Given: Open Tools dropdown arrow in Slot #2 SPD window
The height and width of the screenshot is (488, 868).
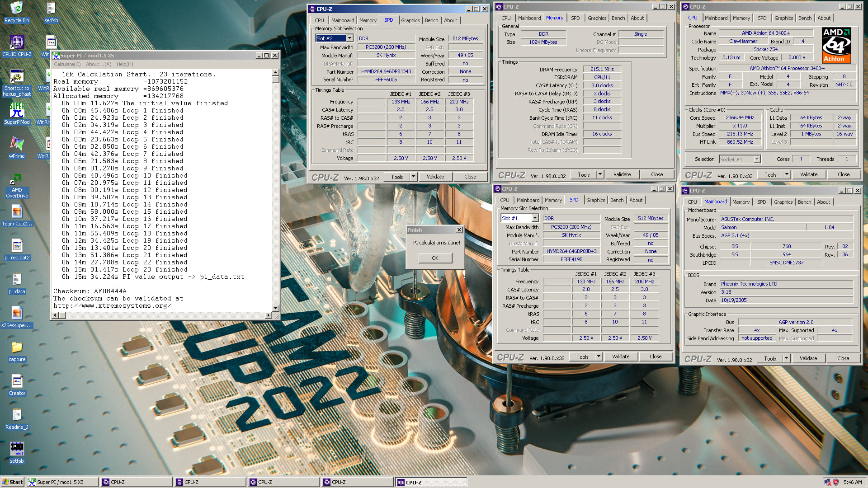Looking at the screenshot, I should tap(413, 177).
